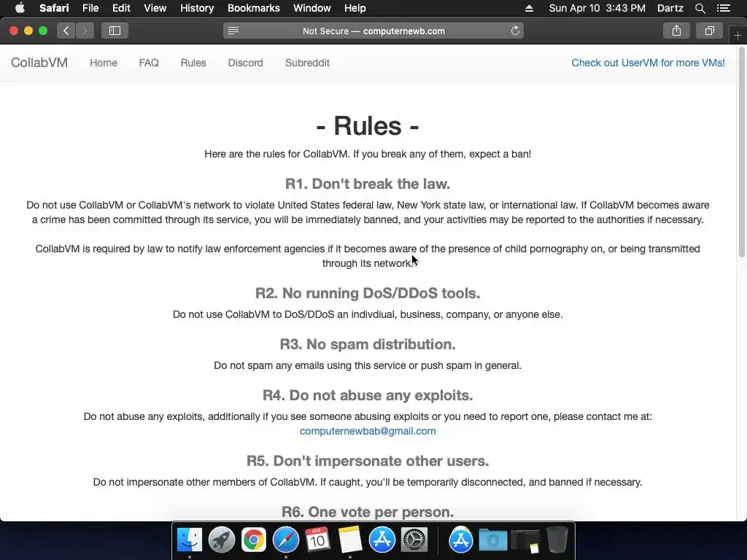Go to the Home page link

tap(104, 63)
